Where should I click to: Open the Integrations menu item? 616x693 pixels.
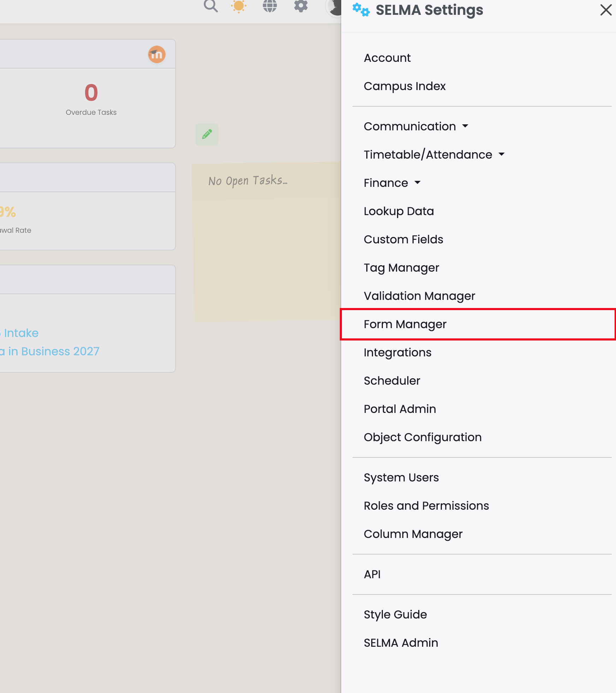click(397, 353)
